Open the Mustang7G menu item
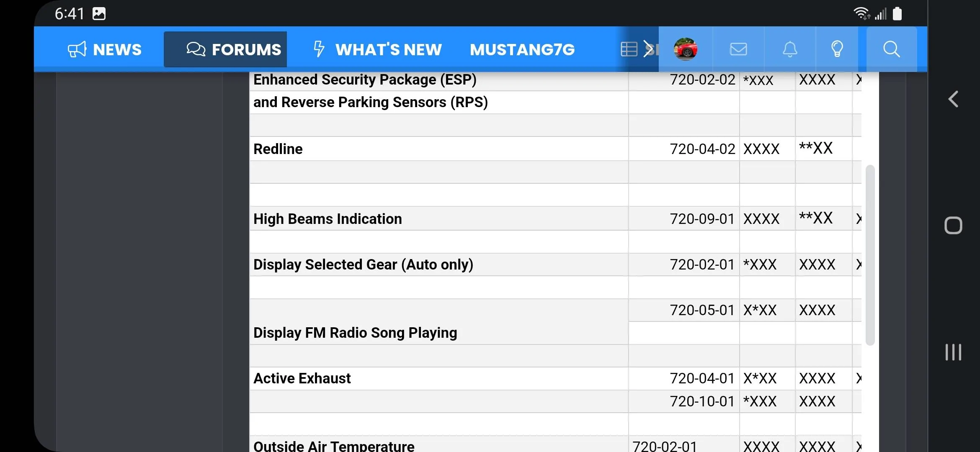The width and height of the screenshot is (980, 452). pyautogui.click(x=522, y=49)
